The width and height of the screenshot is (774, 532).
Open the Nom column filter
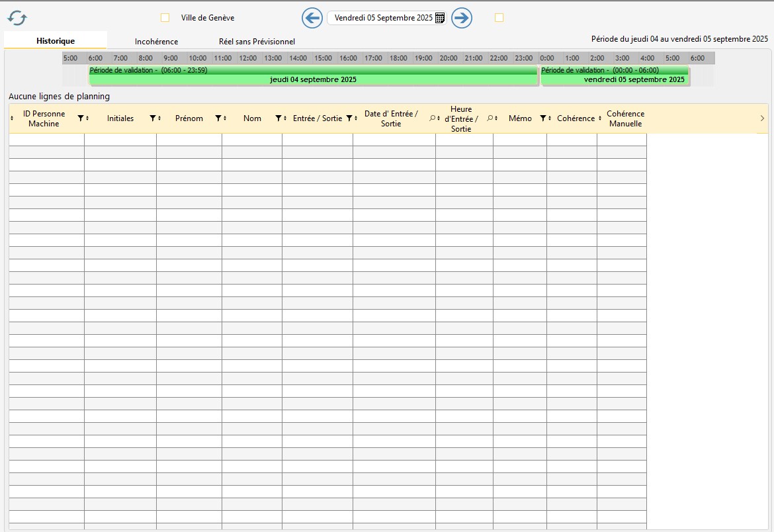279,118
